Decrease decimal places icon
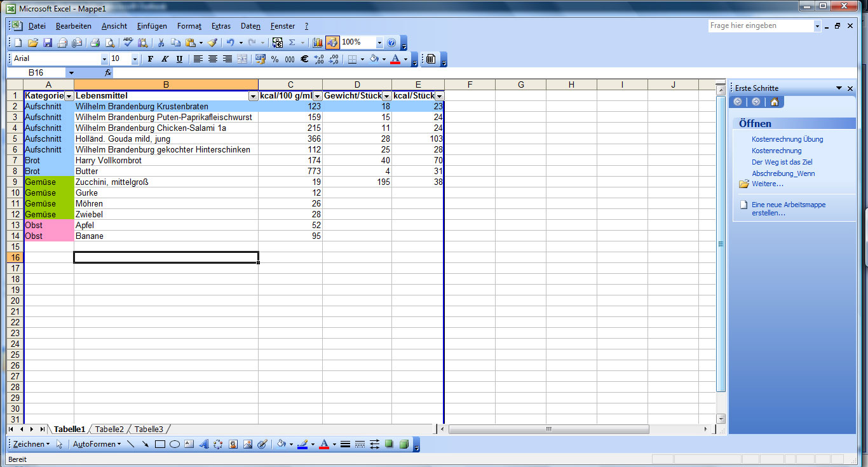This screenshot has width=868, height=467. [x=333, y=59]
